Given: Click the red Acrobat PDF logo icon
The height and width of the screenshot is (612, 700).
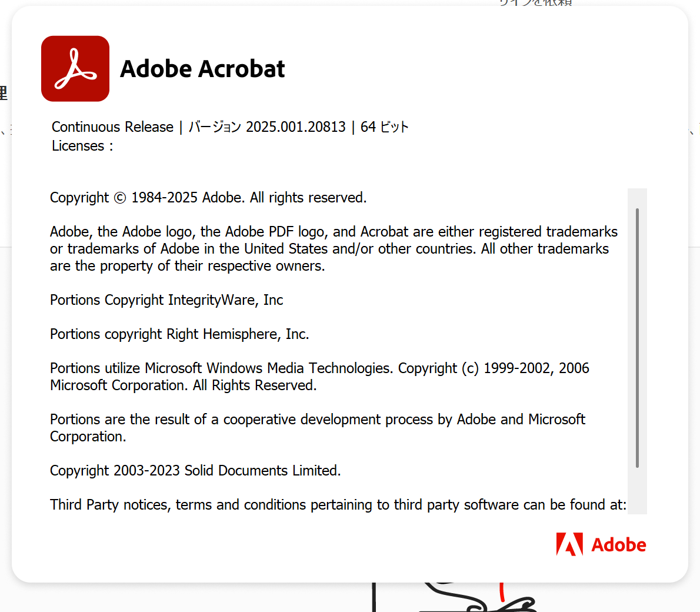Looking at the screenshot, I should point(75,69).
